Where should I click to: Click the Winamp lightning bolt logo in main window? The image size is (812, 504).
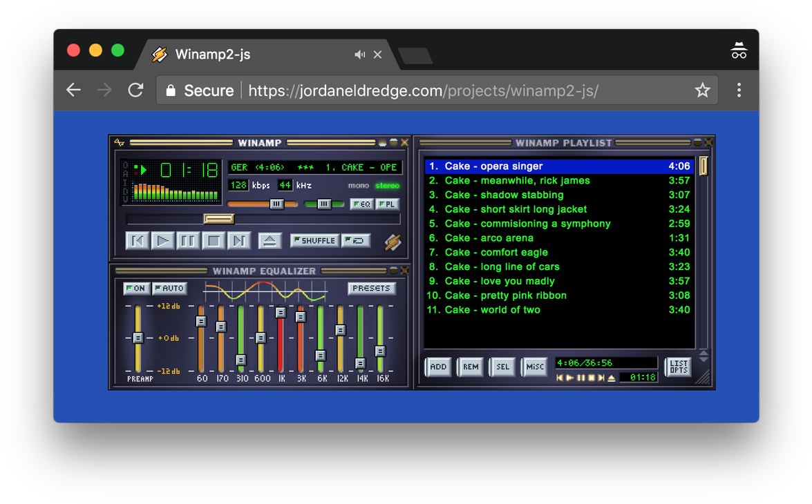(x=393, y=242)
